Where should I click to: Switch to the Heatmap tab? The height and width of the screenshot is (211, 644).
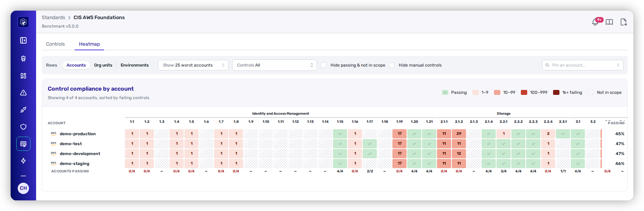click(89, 44)
